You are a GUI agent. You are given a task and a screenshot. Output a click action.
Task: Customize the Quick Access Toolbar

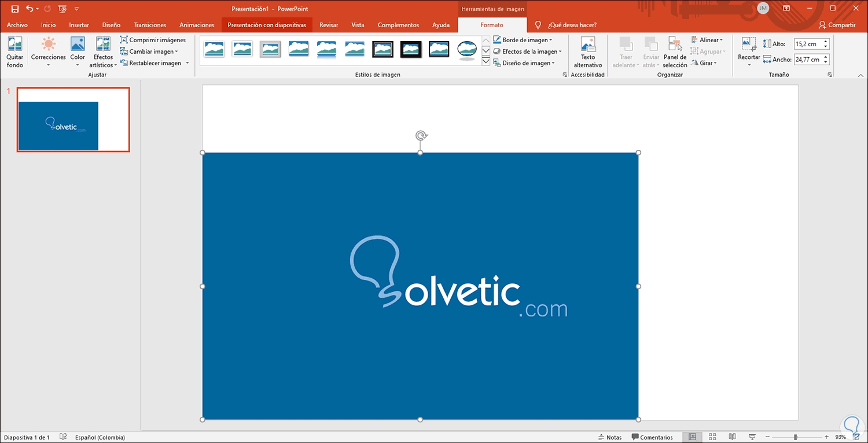coord(77,9)
